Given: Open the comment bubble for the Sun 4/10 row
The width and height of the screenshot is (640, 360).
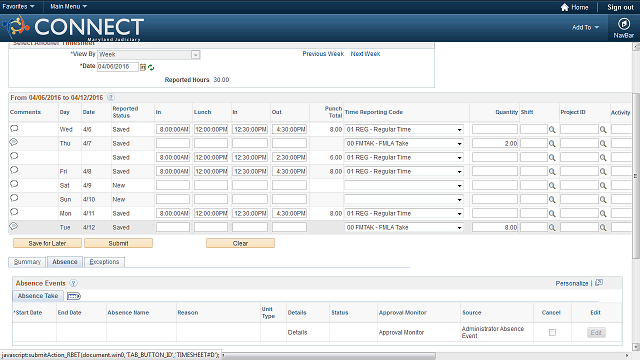Looking at the screenshot, I should pos(14,198).
